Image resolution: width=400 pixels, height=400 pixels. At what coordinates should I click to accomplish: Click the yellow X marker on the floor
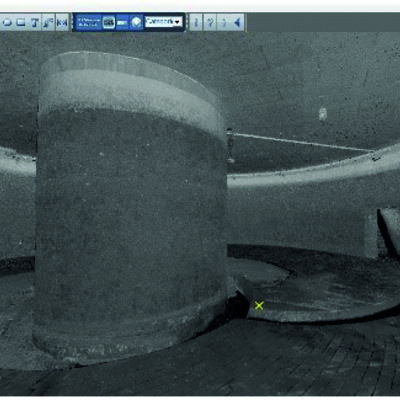[259, 305]
